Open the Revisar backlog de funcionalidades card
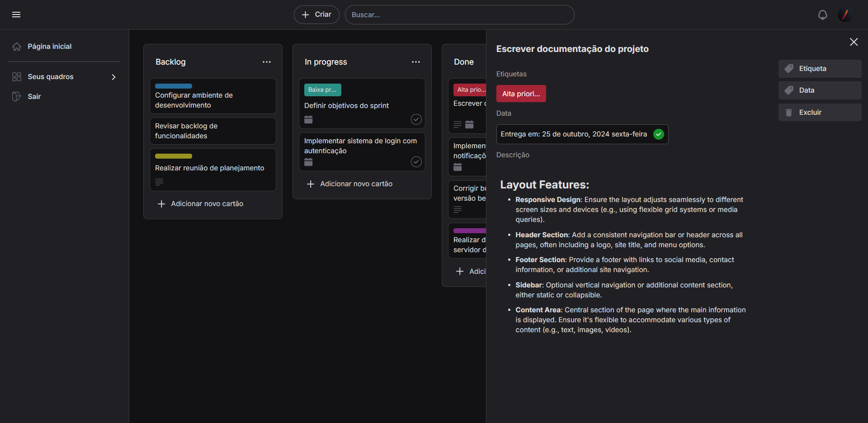The width and height of the screenshot is (868, 423). pos(213,131)
